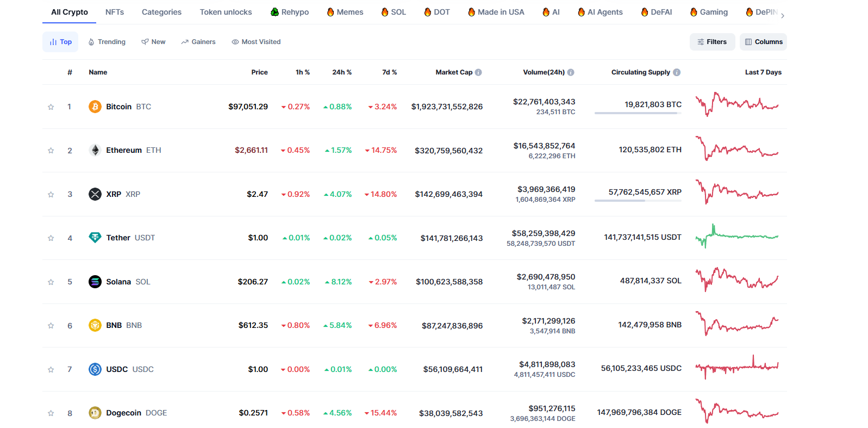
Task: Star XRP for the watchlist
Action: pyautogui.click(x=51, y=195)
